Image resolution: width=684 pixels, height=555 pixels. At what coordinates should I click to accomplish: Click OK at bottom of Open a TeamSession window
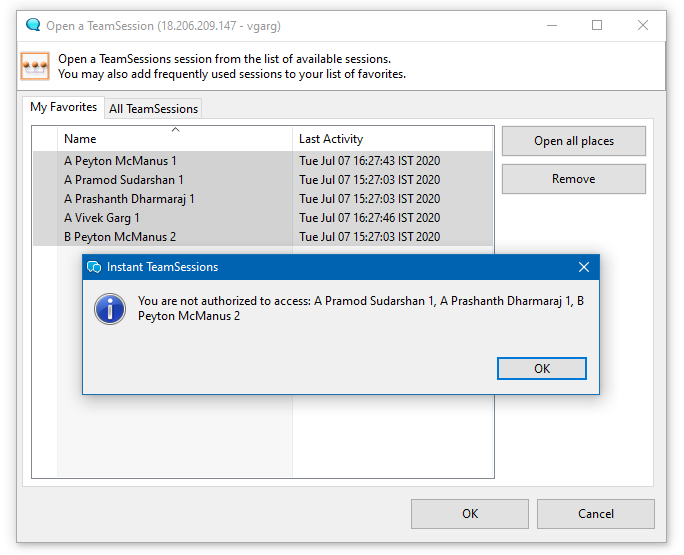pyautogui.click(x=470, y=514)
